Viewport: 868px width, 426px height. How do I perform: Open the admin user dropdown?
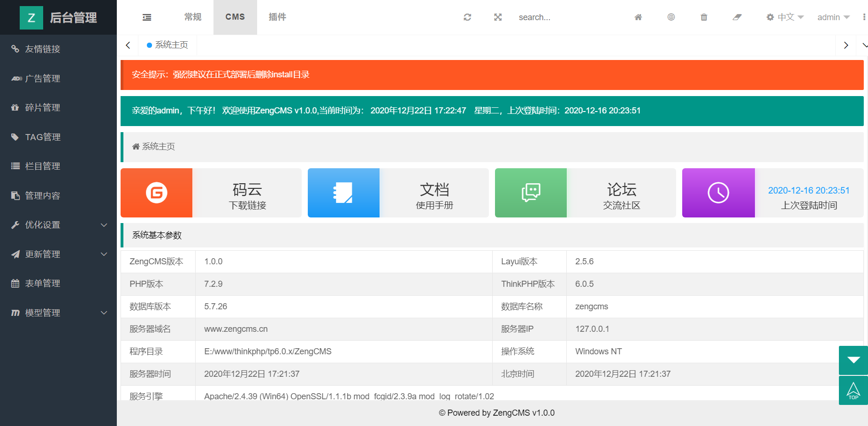click(833, 17)
